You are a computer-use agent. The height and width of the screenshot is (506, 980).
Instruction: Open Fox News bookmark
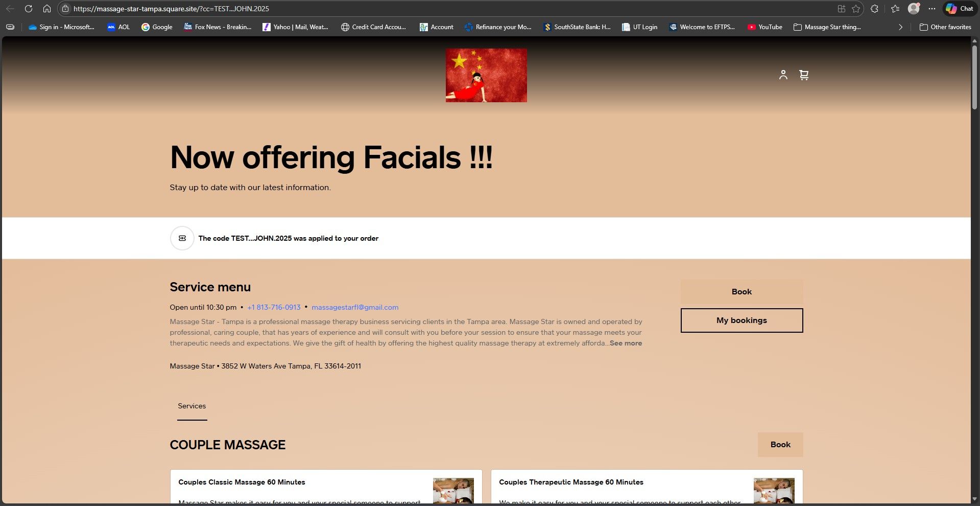[x=218, y=27]
